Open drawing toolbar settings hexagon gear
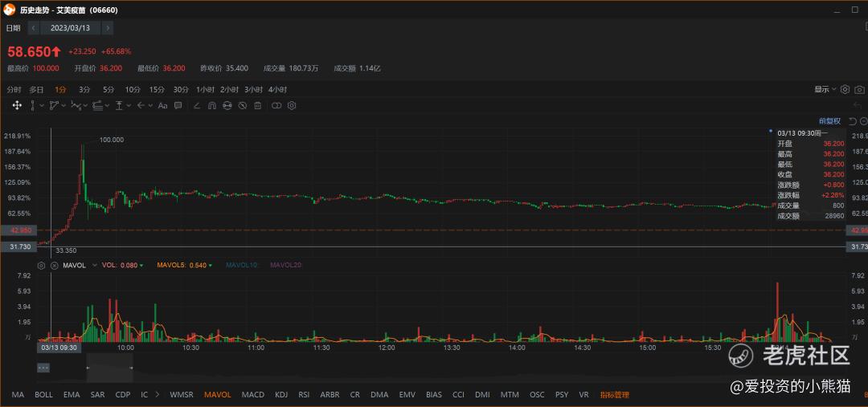 pyautogui.click(x=293, y=106)
